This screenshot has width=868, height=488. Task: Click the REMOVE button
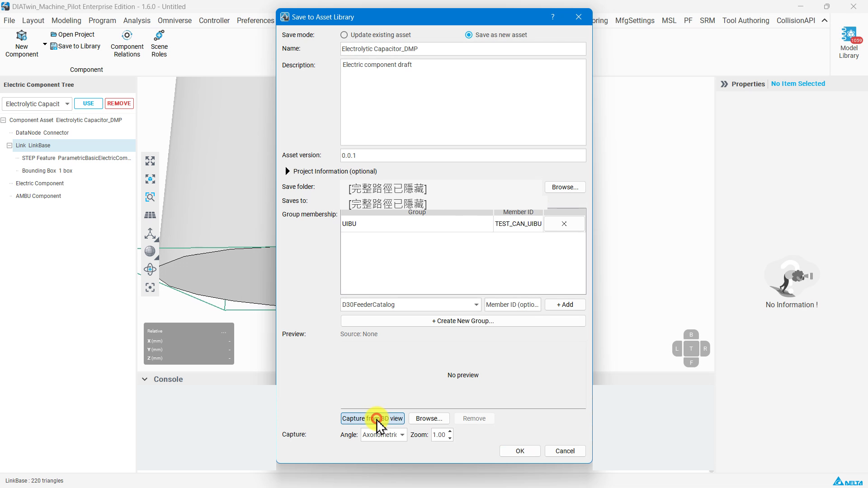pos(119,103)
